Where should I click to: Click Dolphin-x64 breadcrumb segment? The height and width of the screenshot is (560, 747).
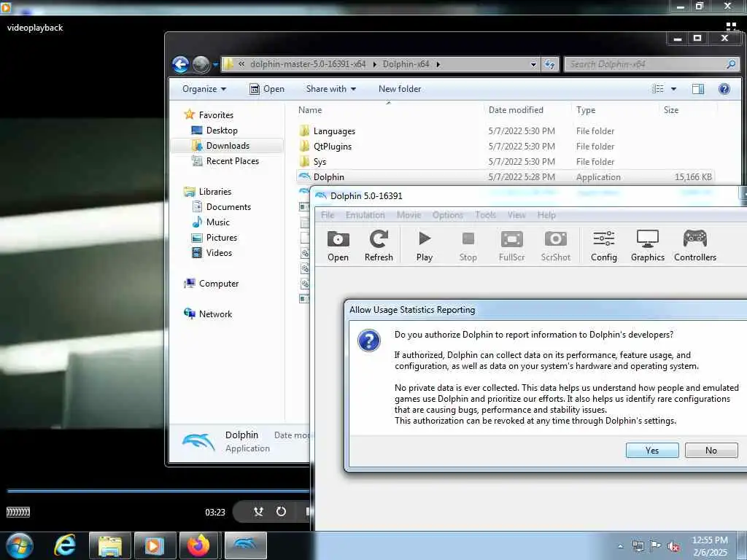coord(406,64)
